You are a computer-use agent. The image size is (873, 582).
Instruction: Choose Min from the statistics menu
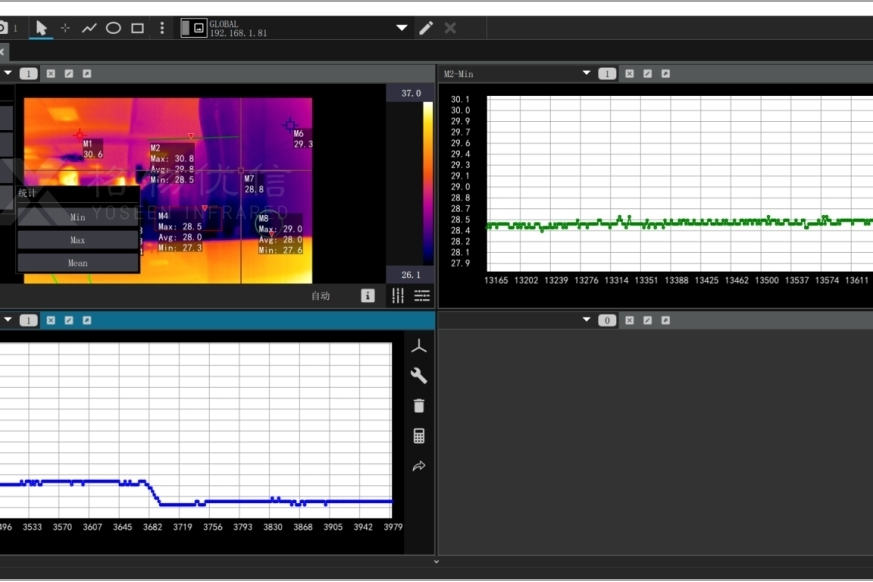[78, 217]
